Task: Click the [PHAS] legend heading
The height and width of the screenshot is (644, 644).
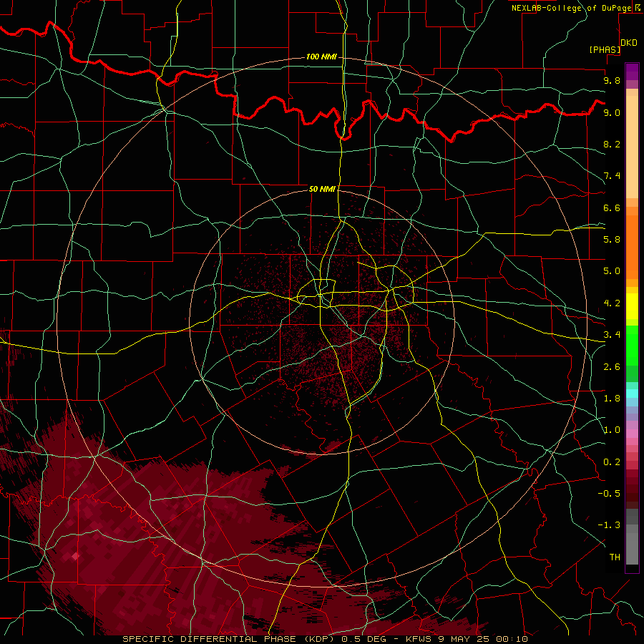Action: (x=605, y=49)
